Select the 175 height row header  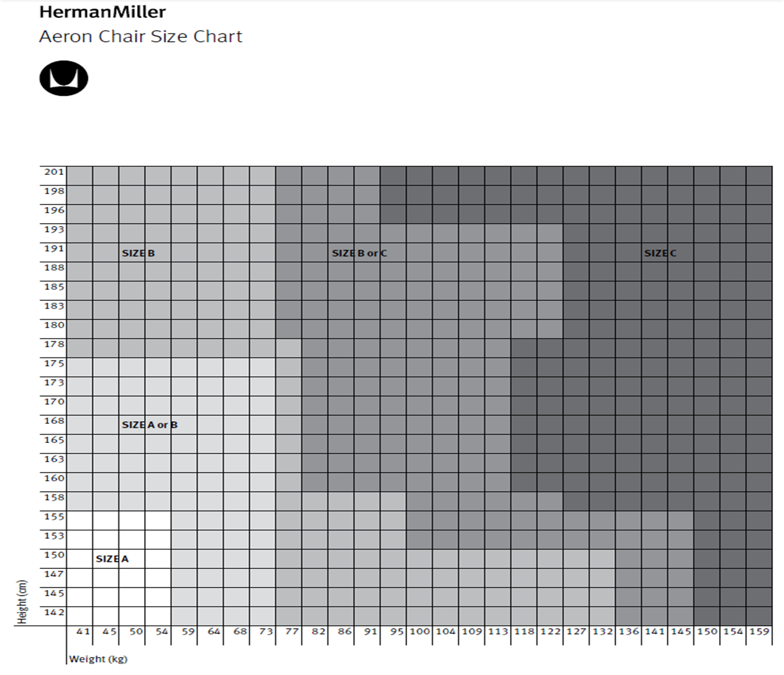(x=54, y=363)
